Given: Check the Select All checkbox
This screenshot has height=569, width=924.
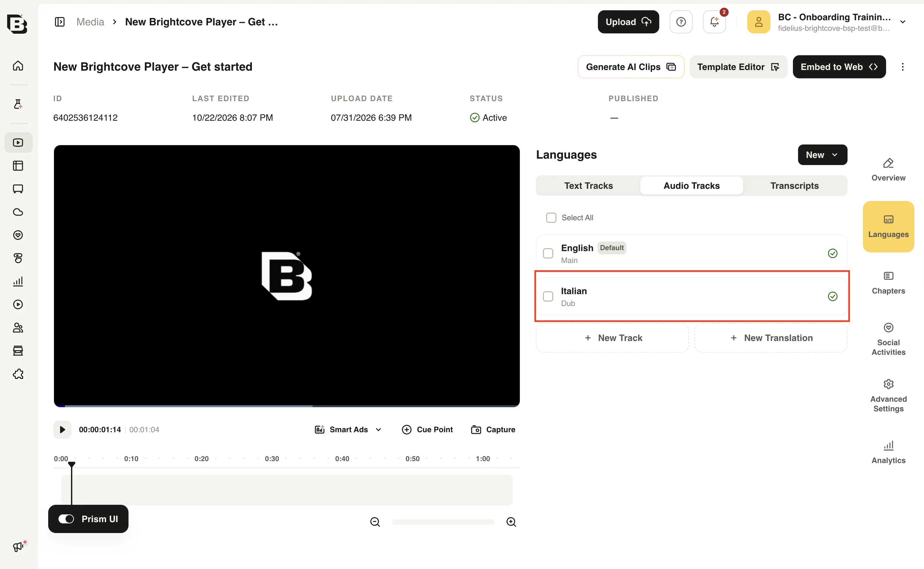Looking at the screenshot, I should [551, 217].
